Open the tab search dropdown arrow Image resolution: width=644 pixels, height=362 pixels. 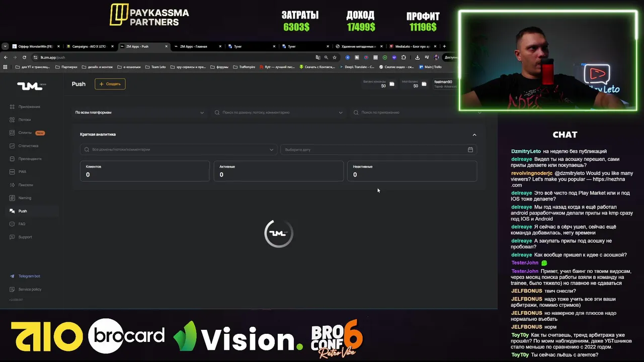click(x=5, y=46)
